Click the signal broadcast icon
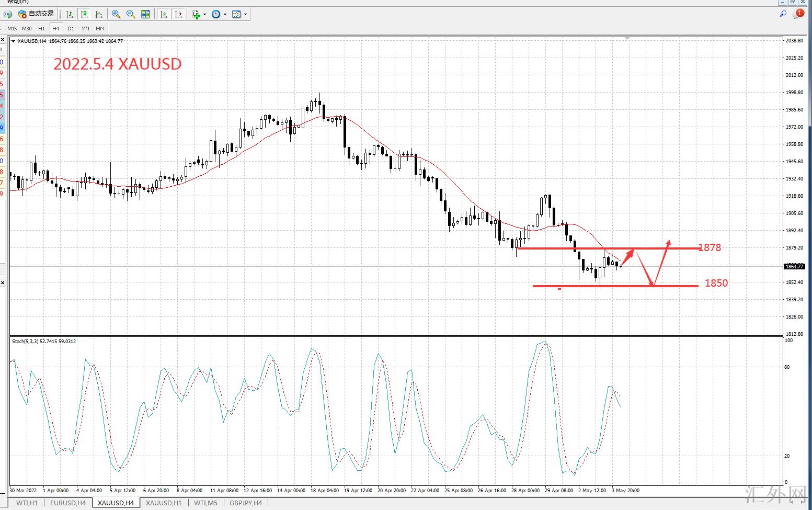Screen dimensions: 812x510 click(x=7, y=14)
